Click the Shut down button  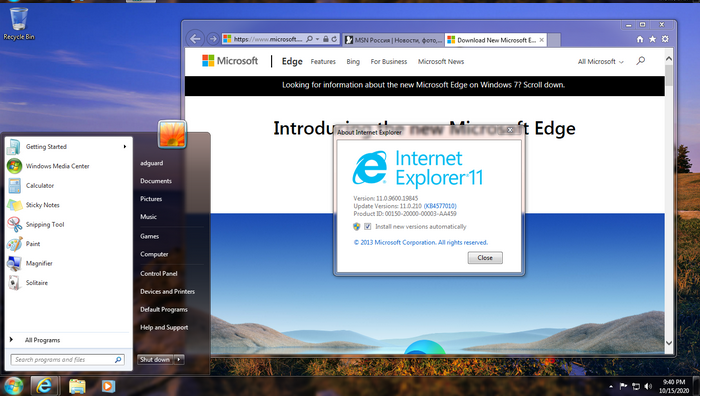pos(155,359)
